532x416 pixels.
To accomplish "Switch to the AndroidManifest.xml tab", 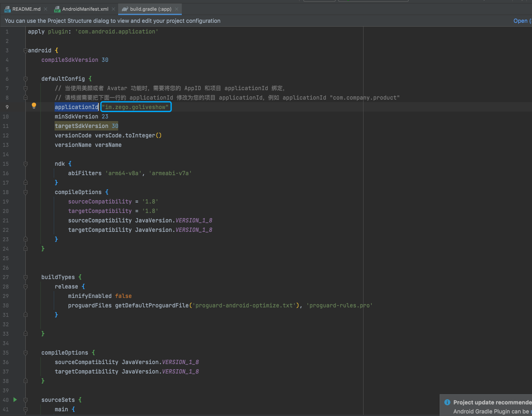I will [85, 9].
